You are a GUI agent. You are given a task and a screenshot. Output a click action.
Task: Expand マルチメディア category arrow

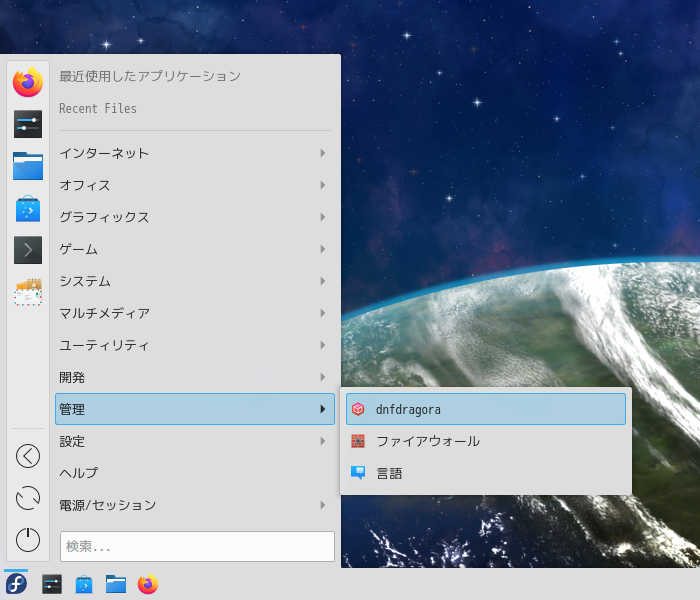click(323, 313)
